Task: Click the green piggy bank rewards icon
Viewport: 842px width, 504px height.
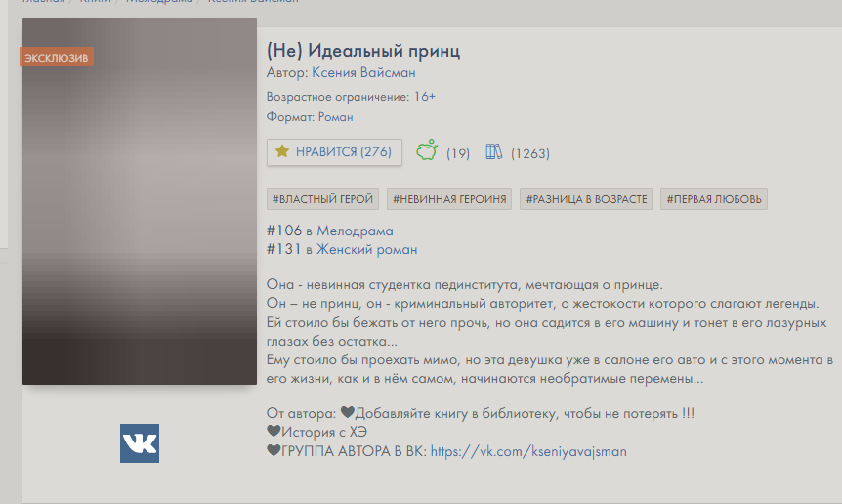Action: (x=427, y=151)
